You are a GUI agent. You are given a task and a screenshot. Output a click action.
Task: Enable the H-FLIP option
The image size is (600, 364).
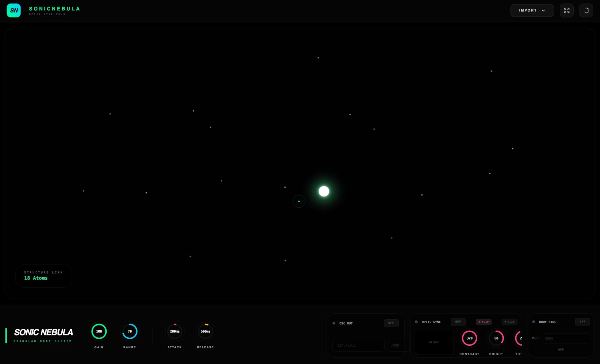coord(483,322)
